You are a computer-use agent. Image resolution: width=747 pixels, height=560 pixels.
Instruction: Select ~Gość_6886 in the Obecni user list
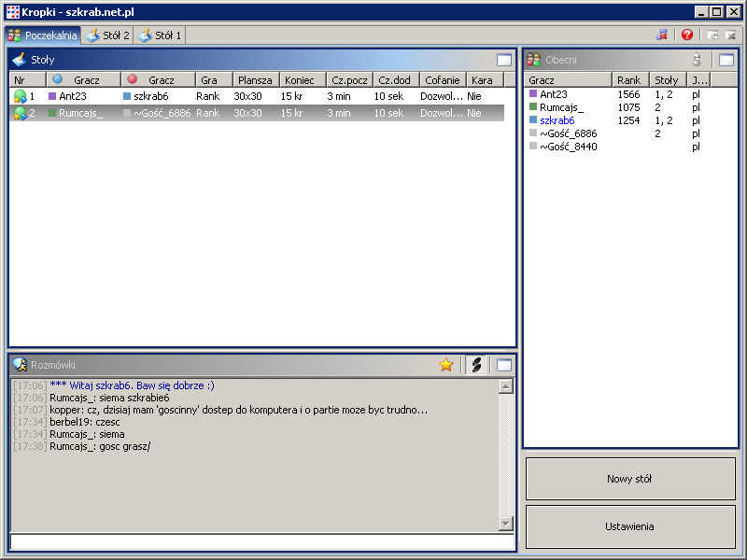pyautogui.click(x=568, y=133)
